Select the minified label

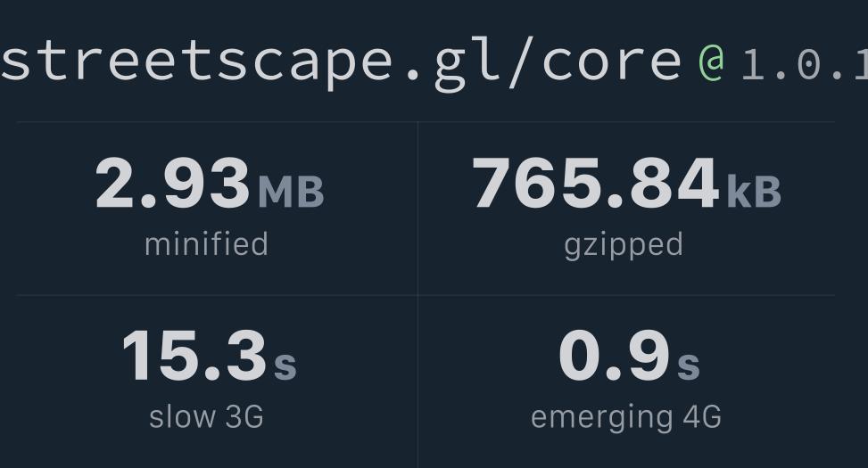click(206, 244)
